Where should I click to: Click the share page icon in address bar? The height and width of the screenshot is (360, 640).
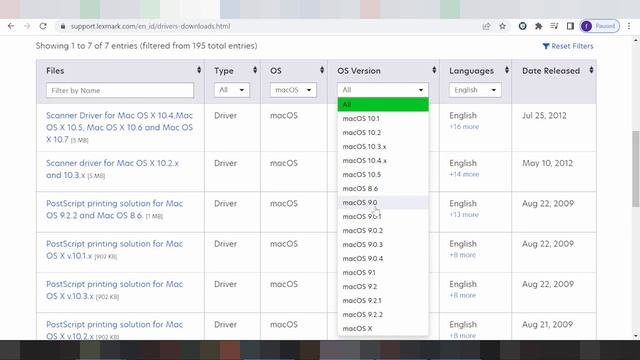click(x=486, y=26)
